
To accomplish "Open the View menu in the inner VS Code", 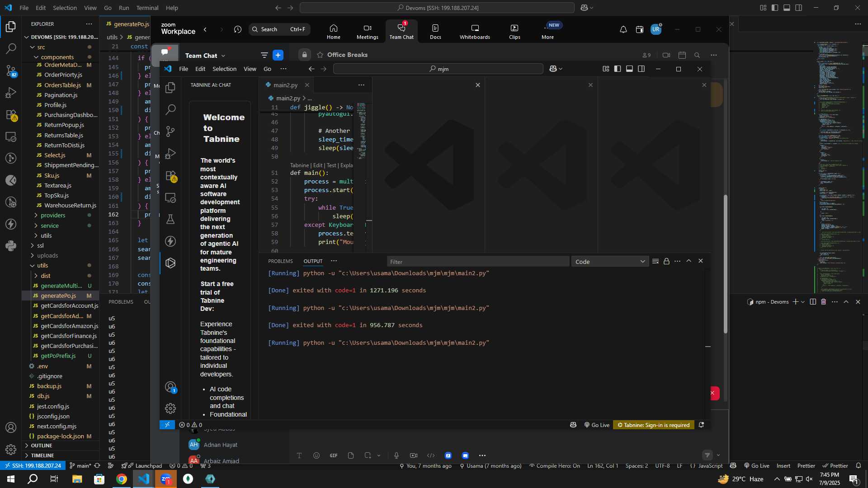I will [x=250, y=69].
